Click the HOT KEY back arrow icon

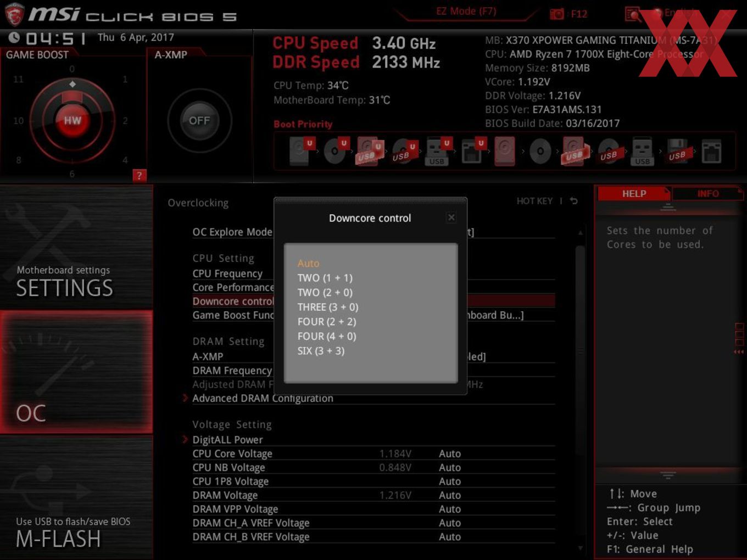pos(574,201)
